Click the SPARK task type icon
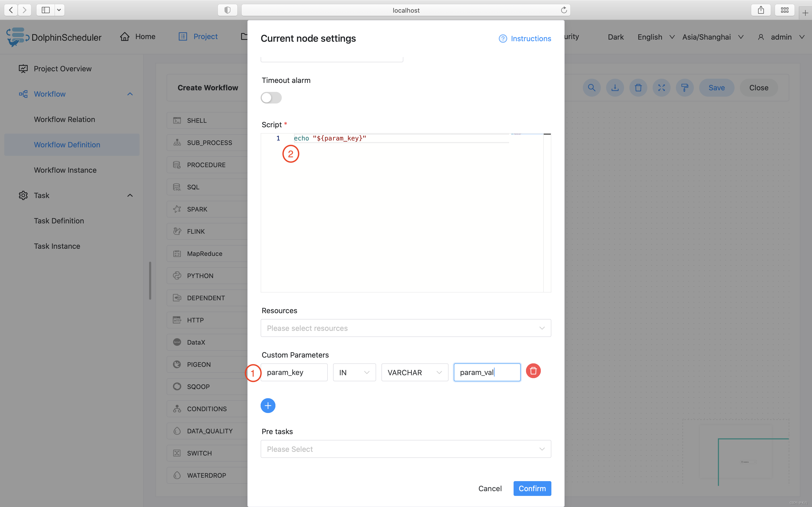 click(x=177, y=209)
